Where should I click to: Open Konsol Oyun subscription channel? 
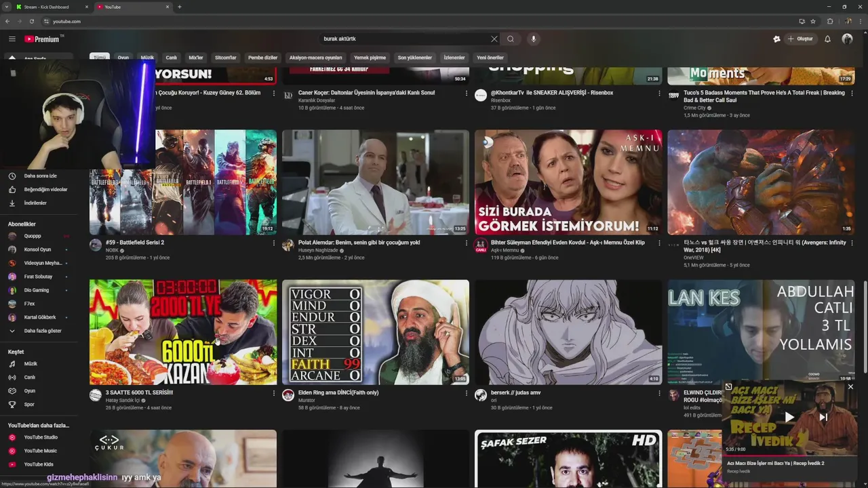point(39,249)
